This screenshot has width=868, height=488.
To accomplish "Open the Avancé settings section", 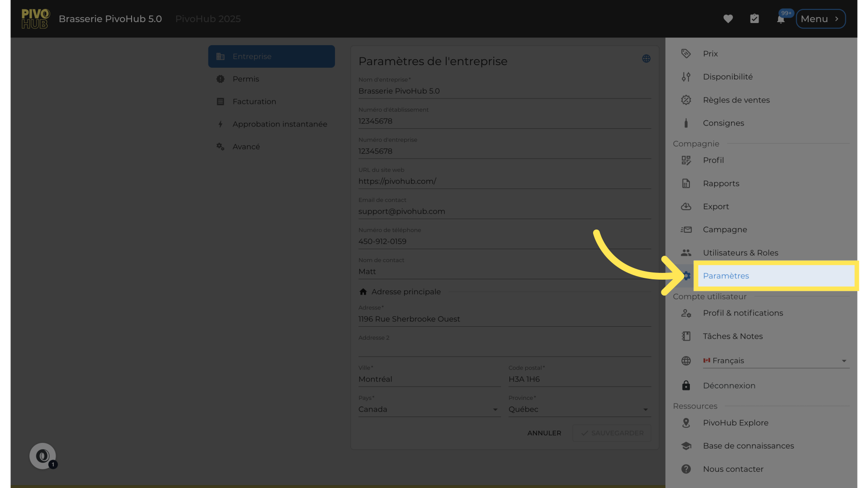I will coord(271,147).
